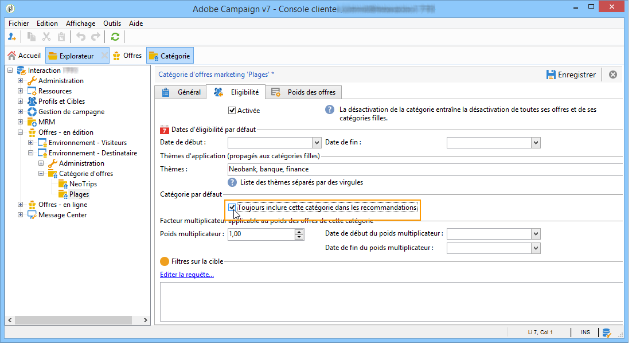644x356 pixels.
Task: Click the green refresh icon
Action: tap(115, 37)
